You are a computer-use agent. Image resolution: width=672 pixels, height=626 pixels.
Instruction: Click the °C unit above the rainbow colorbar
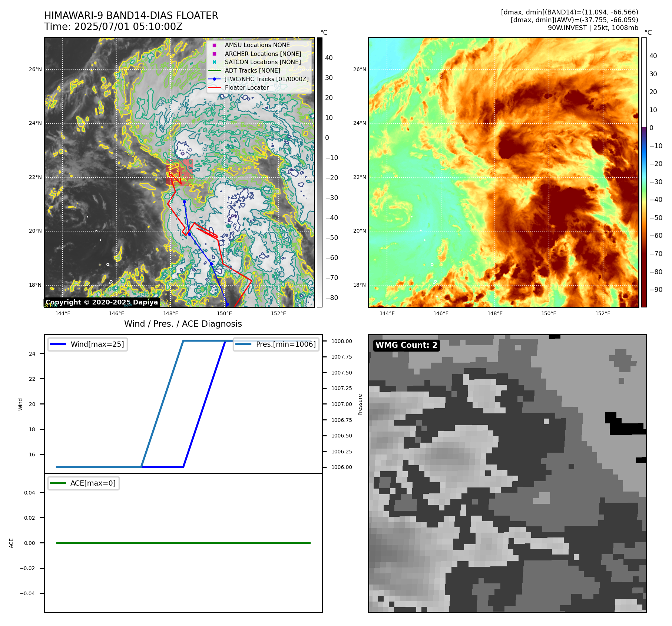[x=648, y=33]
